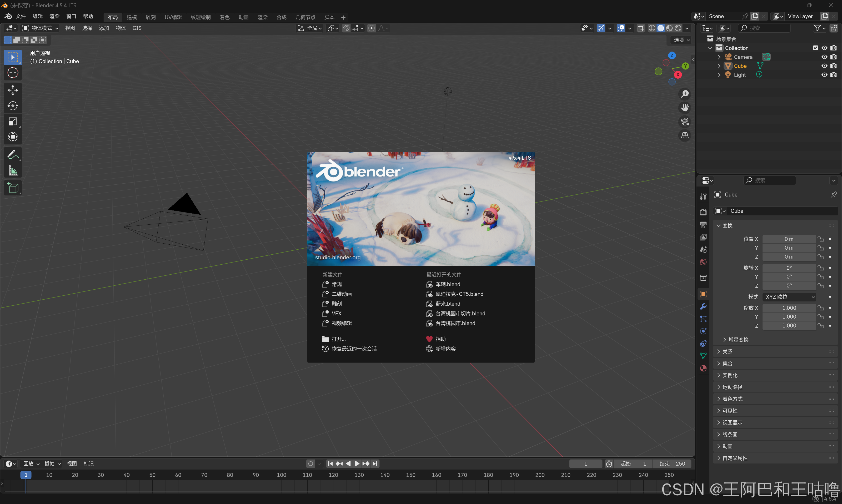This screenshot has height=504, width=842.
Task: Select the Rotate tool
Action: [13, 106]
